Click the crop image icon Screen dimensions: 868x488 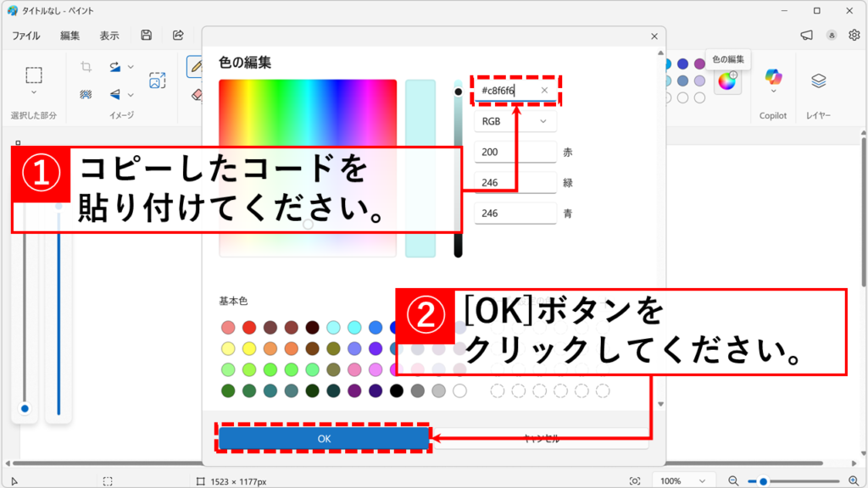pyautogui.click(x=86, y=66)
